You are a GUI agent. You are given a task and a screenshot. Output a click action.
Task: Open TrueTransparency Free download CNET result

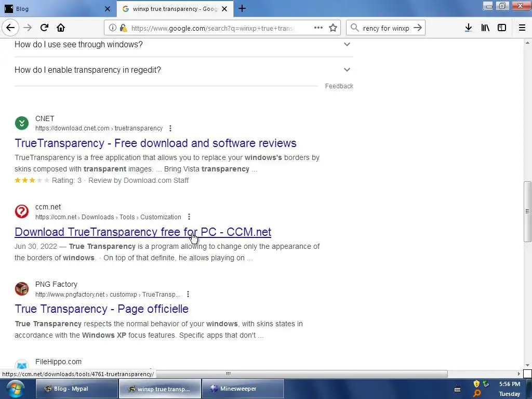pos(155,143)
